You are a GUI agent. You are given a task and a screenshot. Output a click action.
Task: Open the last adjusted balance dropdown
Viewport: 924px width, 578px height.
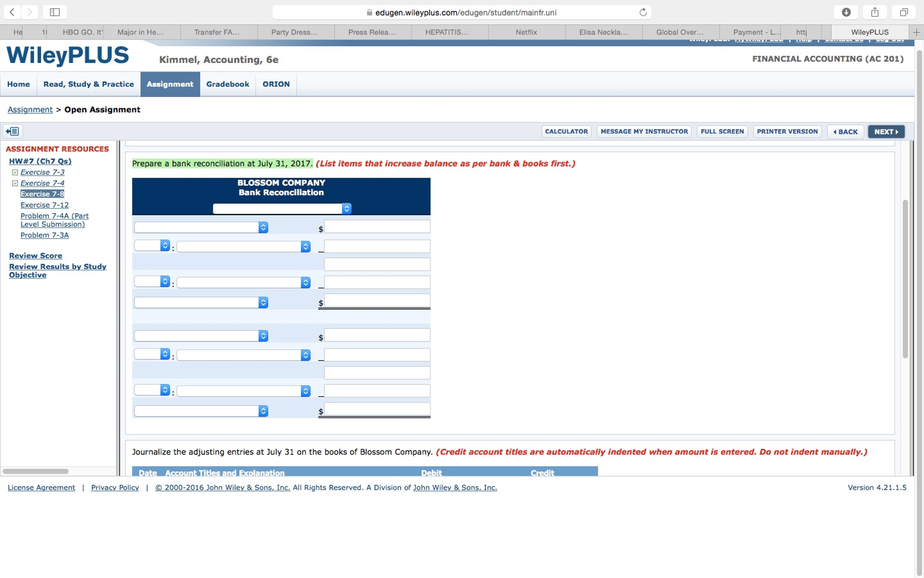201,411
